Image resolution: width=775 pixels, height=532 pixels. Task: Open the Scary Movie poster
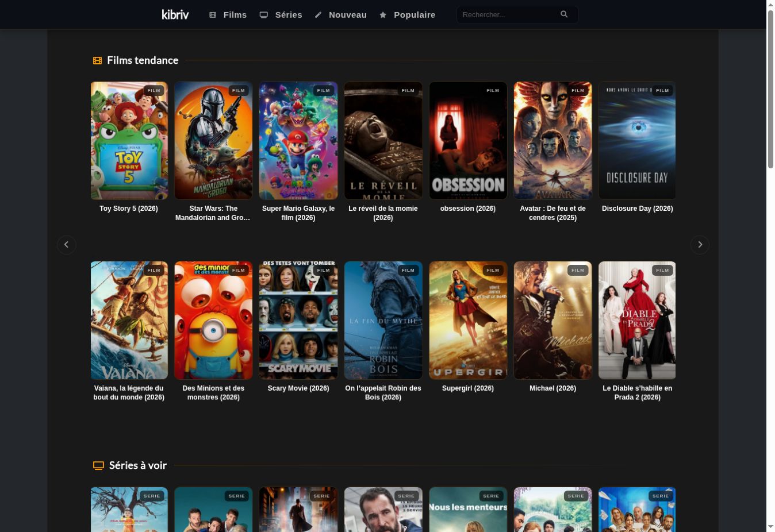(298, 321)
